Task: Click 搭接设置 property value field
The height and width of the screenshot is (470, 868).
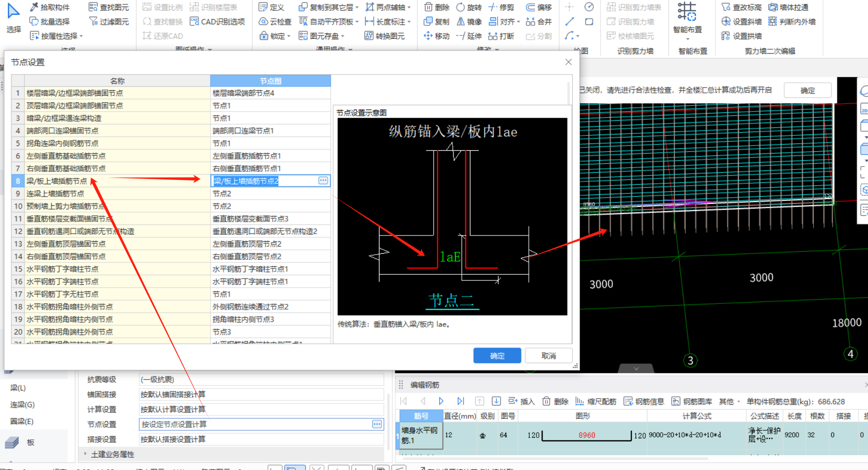Action: (x=261, y=439)
